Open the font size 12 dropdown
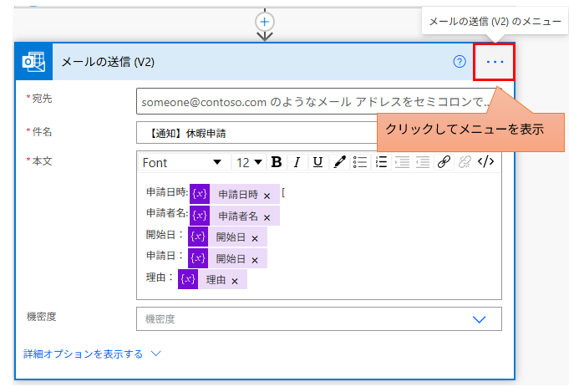The width and height of the screenshot is (579, 392). pyautogui.click(x=249, y=162)
